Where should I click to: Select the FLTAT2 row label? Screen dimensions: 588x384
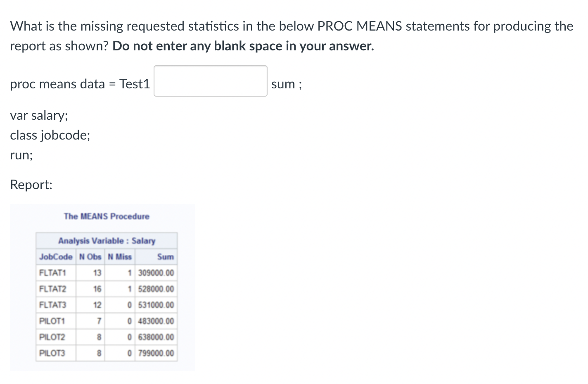click(x=52, y=289)
